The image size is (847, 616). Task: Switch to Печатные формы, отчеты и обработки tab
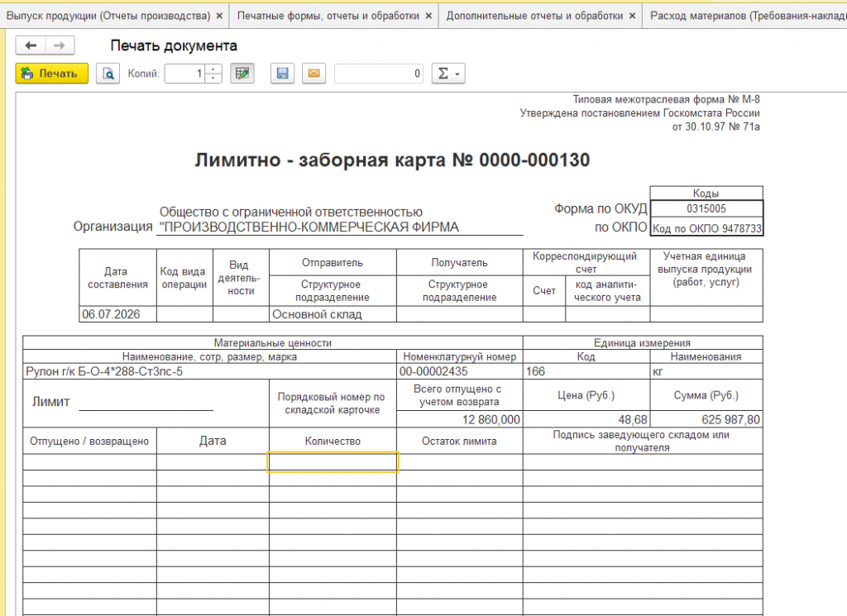point(328,16)
